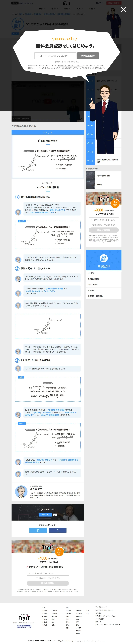Open 英語文法 in the footer
Screen dimensions: 133x644
point(68,611)
